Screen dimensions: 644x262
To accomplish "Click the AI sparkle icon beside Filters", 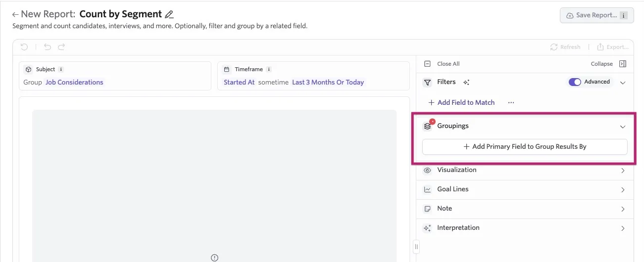I will pos(466,83).
